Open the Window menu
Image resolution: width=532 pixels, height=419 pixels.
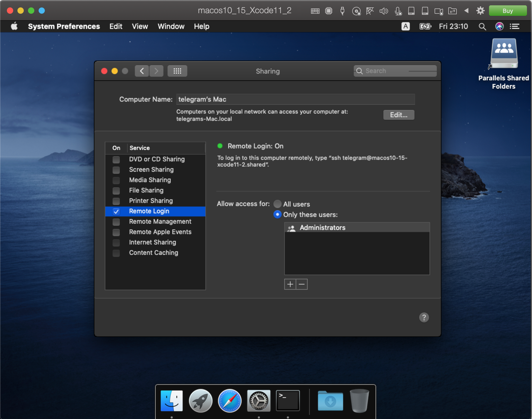pyautogui.click(x=171, y=26)
